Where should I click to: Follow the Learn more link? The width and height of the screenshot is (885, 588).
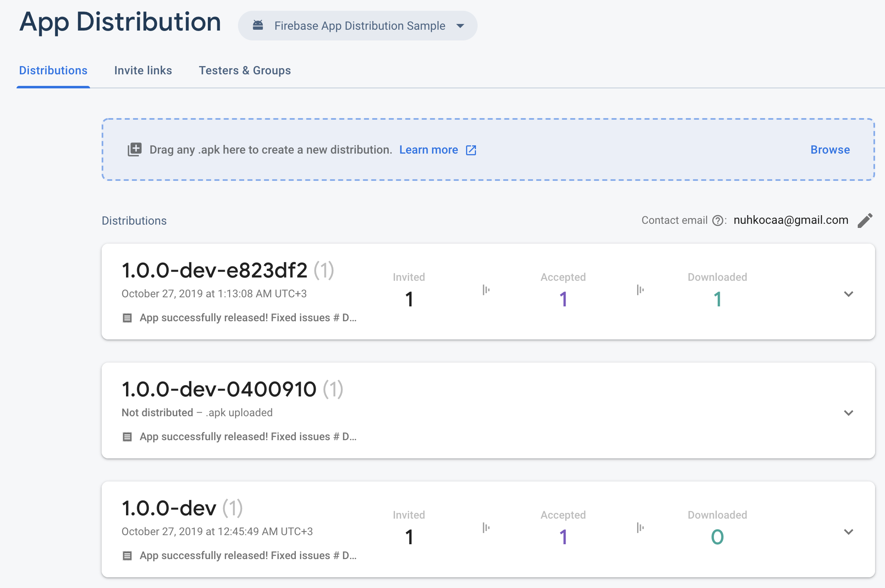click(x=428, y=150)
